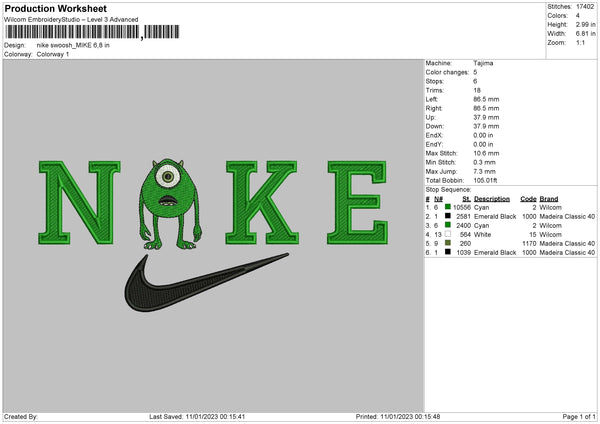
Task: Click the 'St.' column header
Action: [x=466, y=199]
